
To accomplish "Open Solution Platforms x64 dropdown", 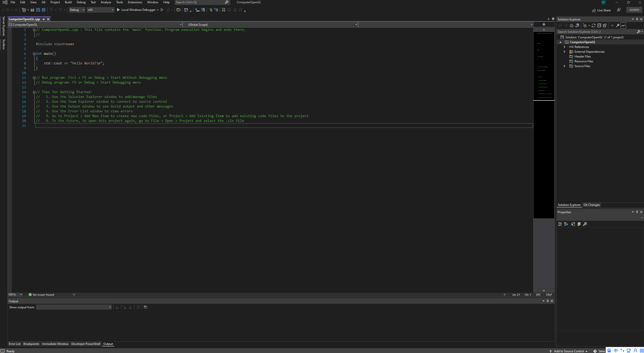I will 101,10.
